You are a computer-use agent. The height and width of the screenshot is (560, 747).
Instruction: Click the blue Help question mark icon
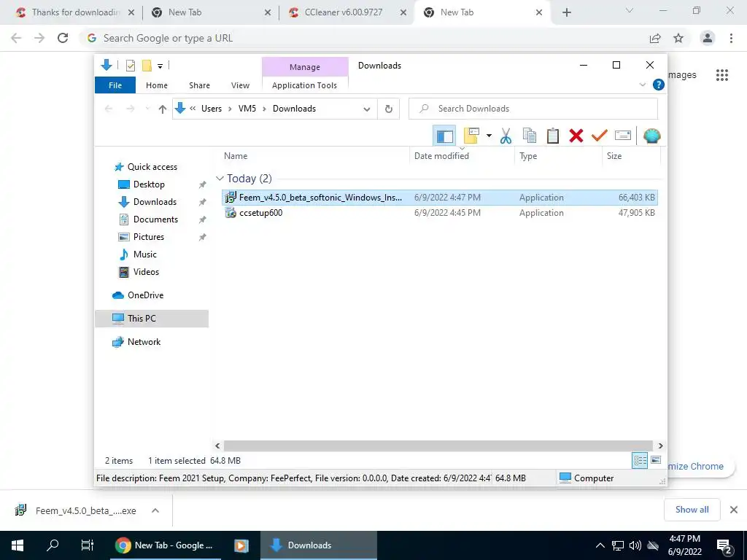coord(659,85)
